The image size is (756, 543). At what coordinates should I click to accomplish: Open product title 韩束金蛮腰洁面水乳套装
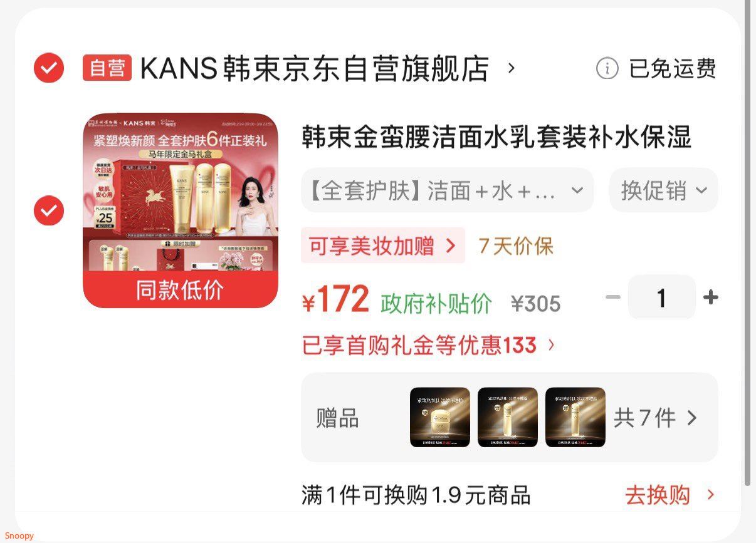coord(497,137)
